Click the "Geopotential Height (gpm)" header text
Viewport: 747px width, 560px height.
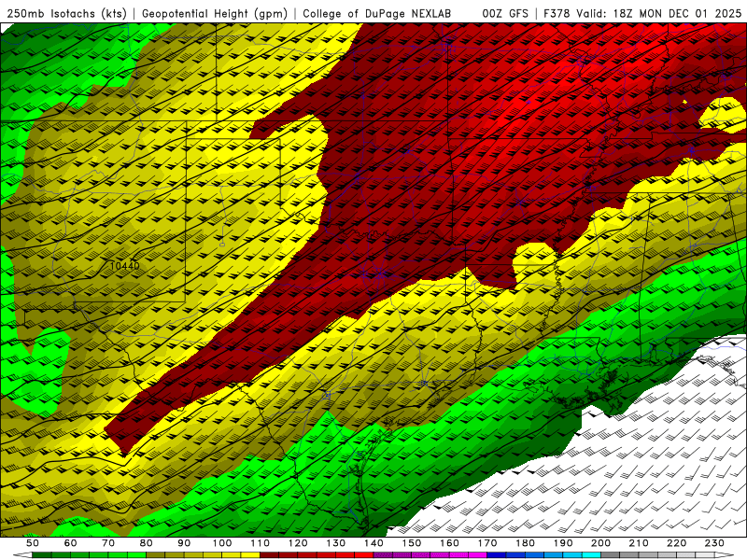click(x=215, y=13)
